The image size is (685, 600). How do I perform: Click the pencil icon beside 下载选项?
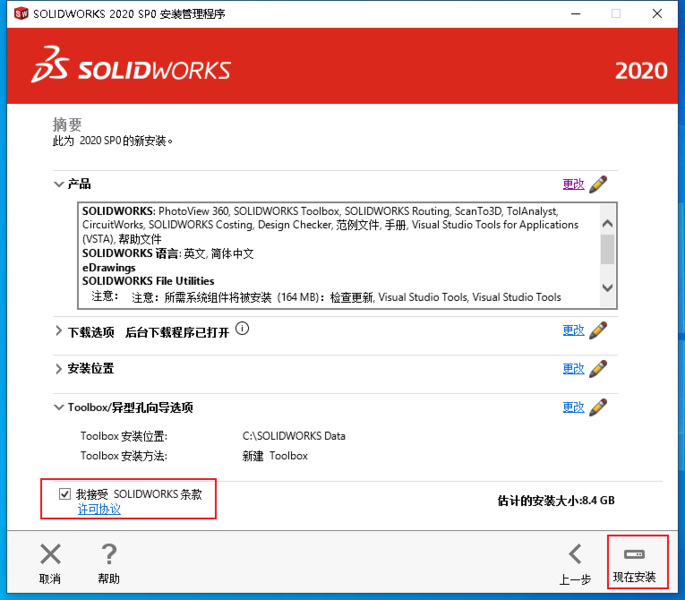598,330
